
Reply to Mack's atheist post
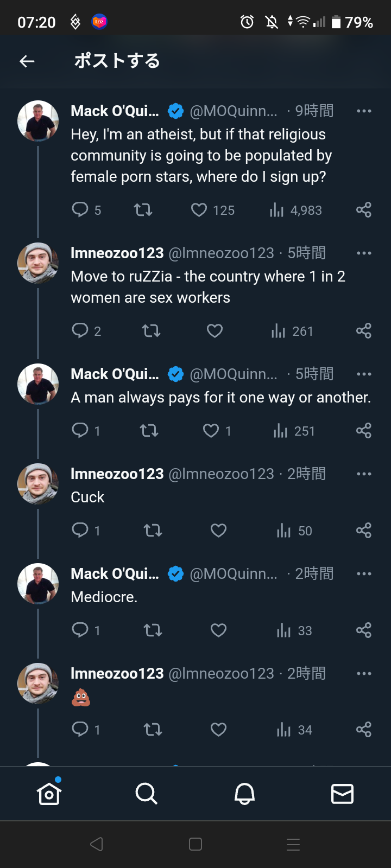point(80,209)
